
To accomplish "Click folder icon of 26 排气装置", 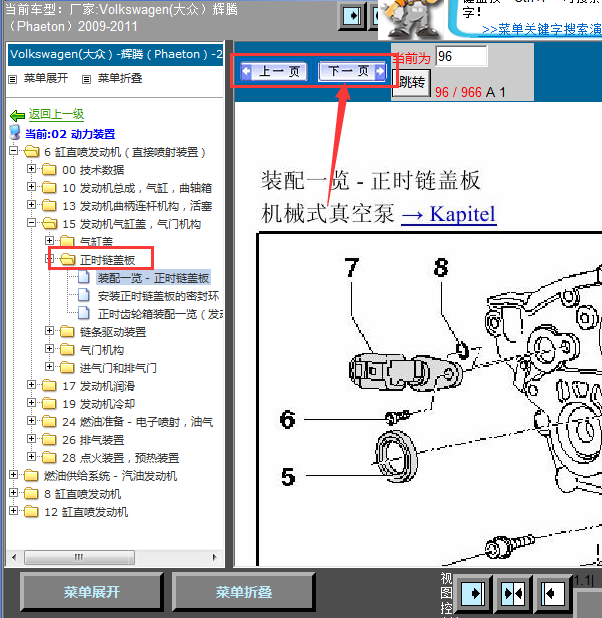I will tap(49, 440).
